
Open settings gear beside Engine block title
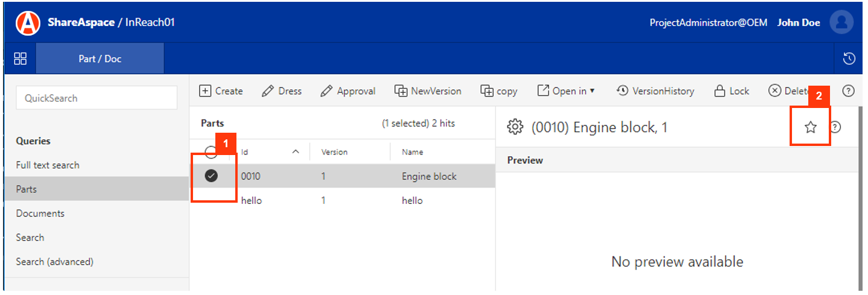point(515,127)
